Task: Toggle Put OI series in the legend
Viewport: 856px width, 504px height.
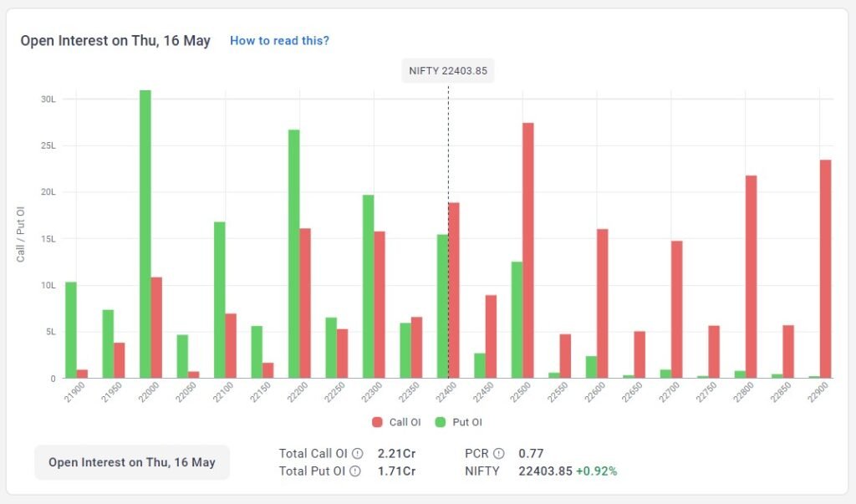Action: pyautogui.click(x=458, y=422)
